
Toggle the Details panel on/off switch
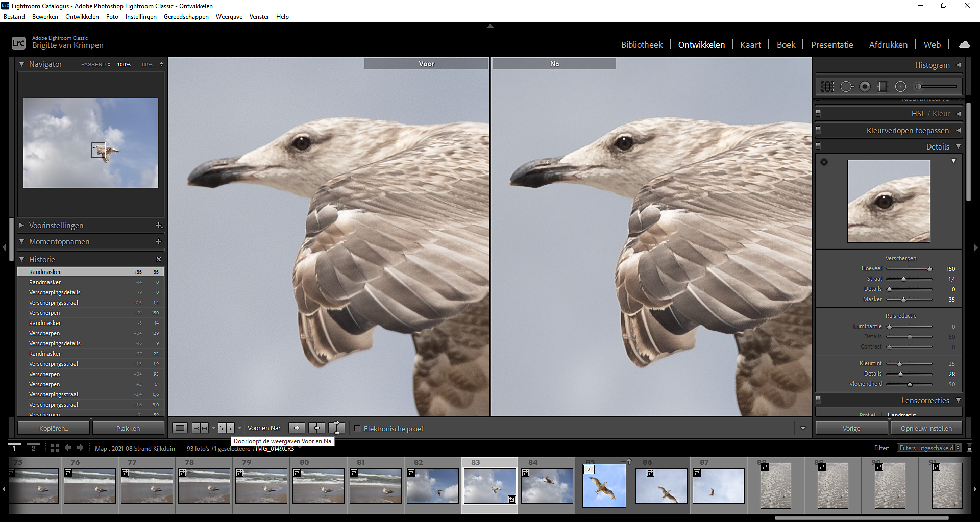click(818, 146)
